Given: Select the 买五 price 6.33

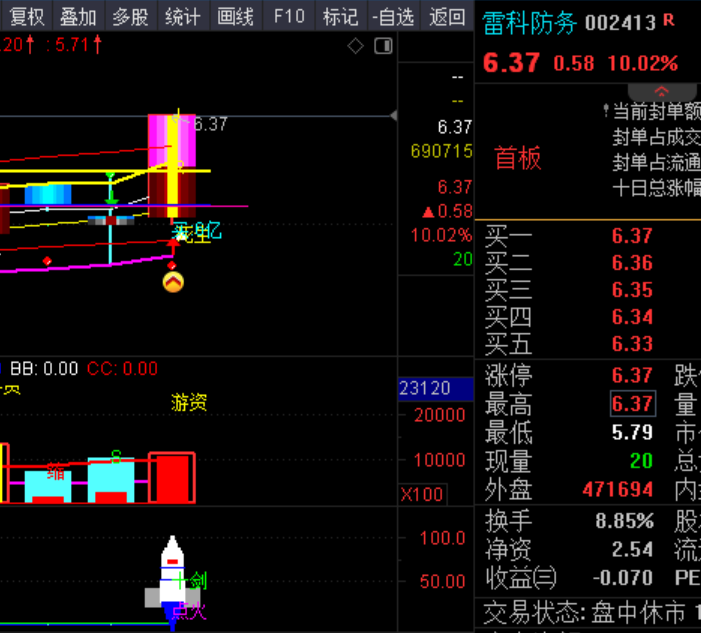Looking at the screenshot, I should tap(632, 343).
